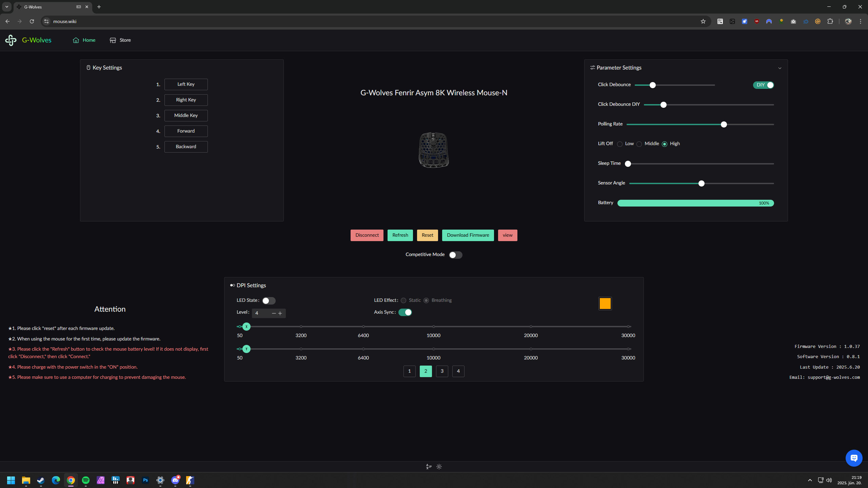Click the mouse product image
The image size is (868, 488).
pyautogui.click(x=434, y=150)
